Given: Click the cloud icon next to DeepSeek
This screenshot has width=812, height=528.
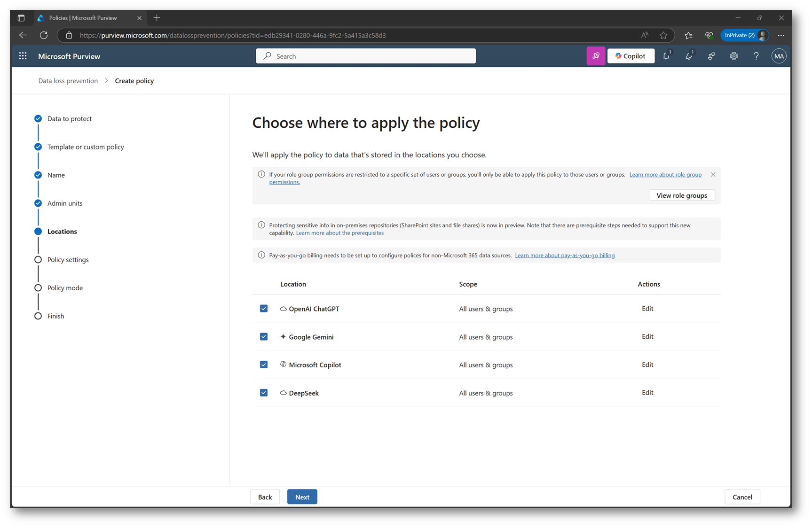Looking at the screenshot, I should 283,393.
